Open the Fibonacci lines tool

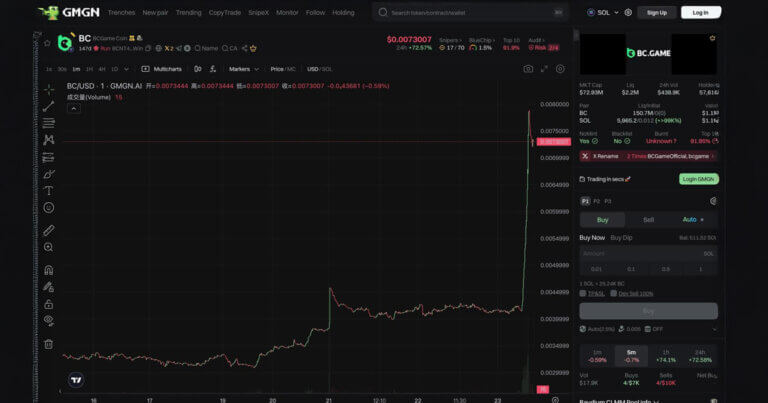click(48, 123)
